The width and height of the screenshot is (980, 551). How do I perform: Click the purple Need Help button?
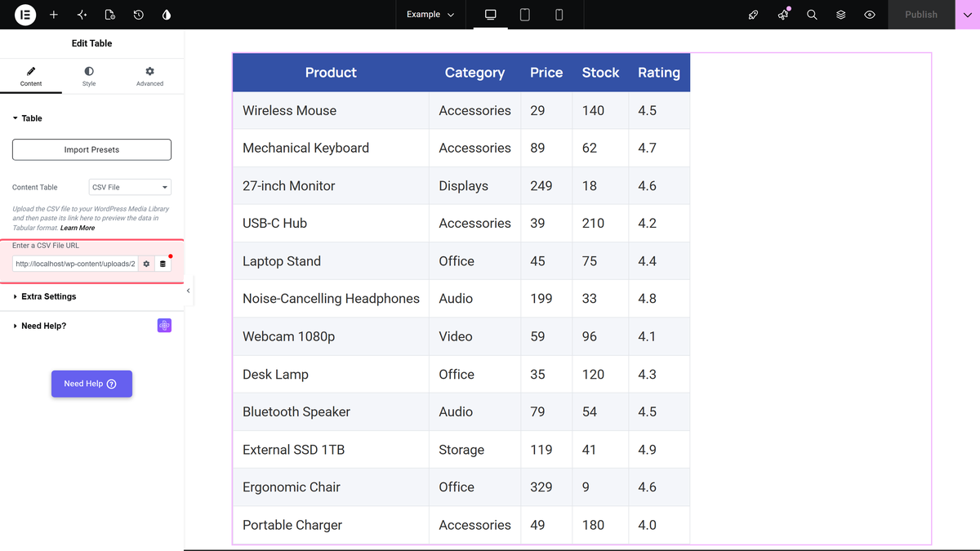(x=91, y=384)
